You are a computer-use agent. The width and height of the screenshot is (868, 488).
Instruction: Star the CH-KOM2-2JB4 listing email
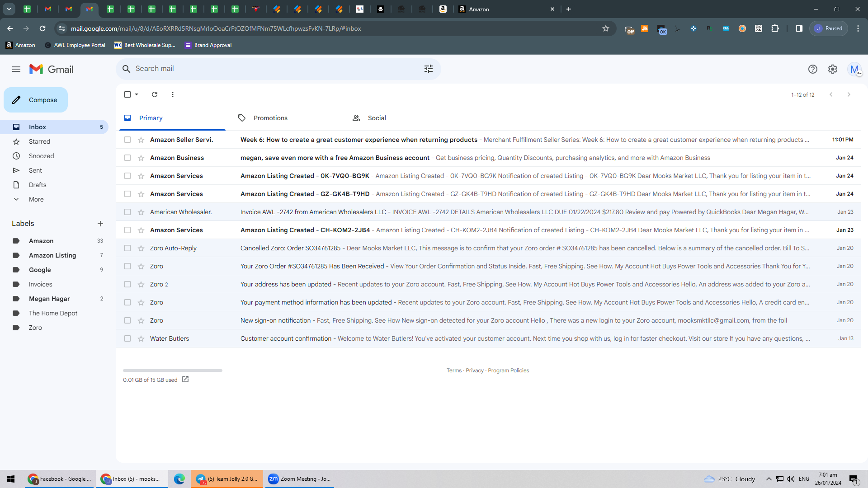(x=141, y=230)
